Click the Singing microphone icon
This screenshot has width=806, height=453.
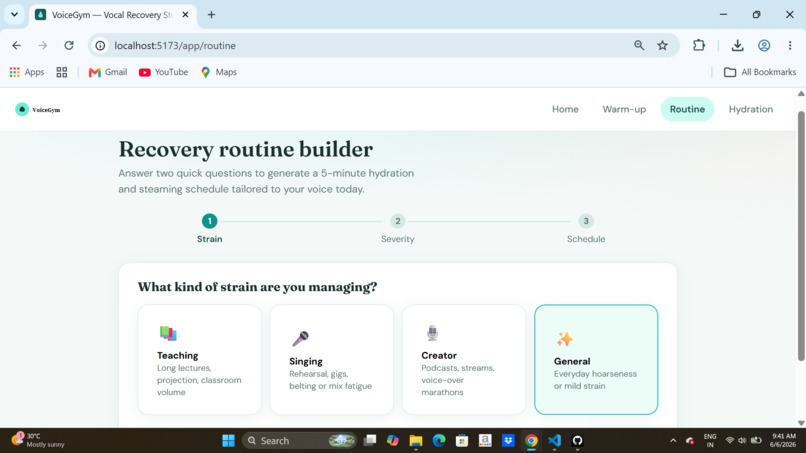(300, 339)
